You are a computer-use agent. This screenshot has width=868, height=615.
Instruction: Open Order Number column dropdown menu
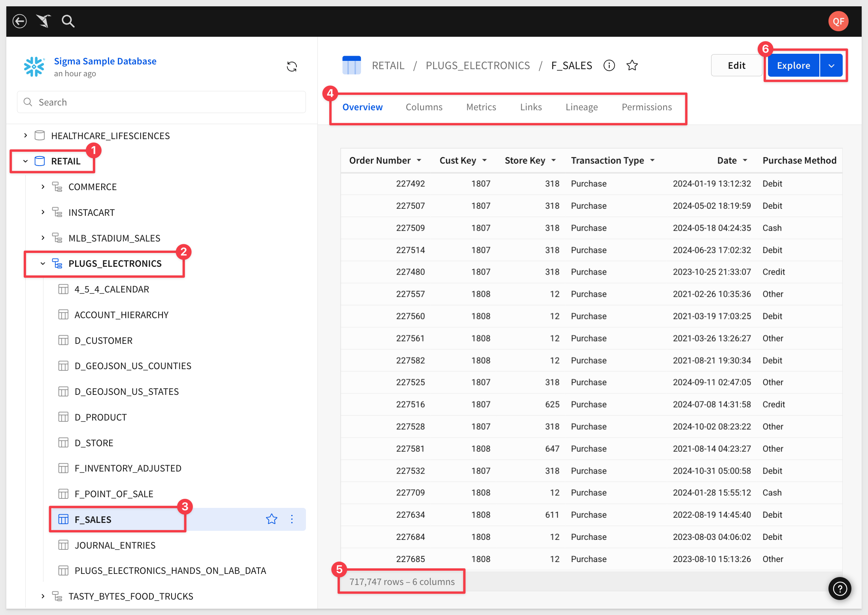pyautogui.click(x=419, y=160)
